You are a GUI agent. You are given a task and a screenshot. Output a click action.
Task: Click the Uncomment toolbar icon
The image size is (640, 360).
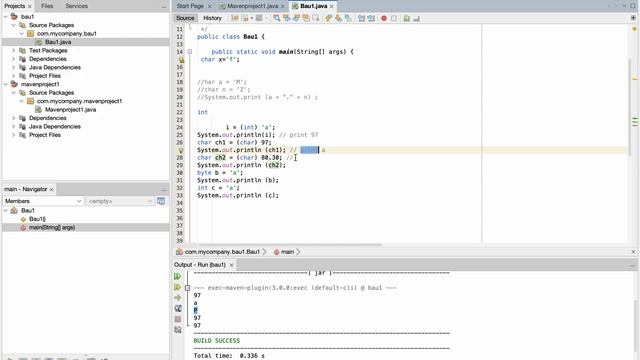click(416, 18)
